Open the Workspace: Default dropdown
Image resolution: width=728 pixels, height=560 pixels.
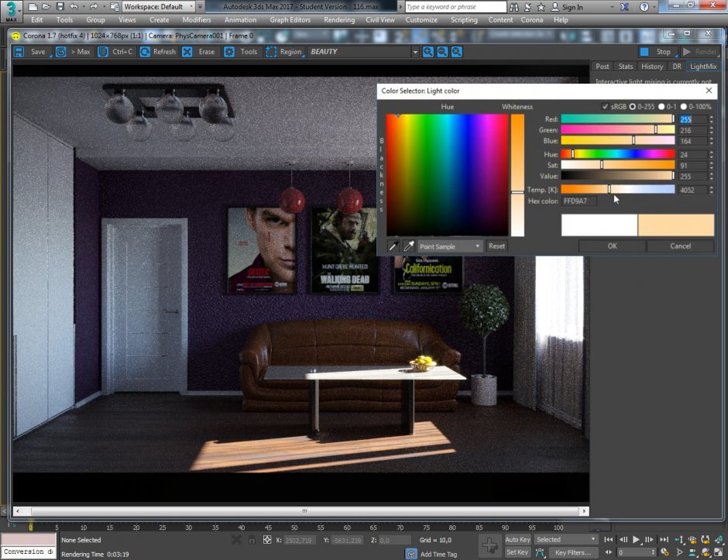(x=159, y=7)
